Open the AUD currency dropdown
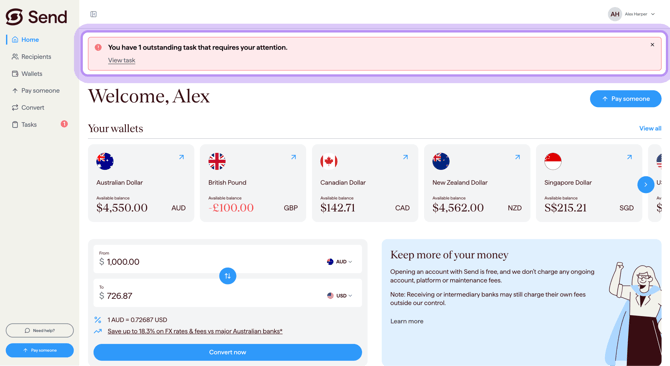This screenshot has height=366, width=670. pyautogui.click(x=340, y=262)
